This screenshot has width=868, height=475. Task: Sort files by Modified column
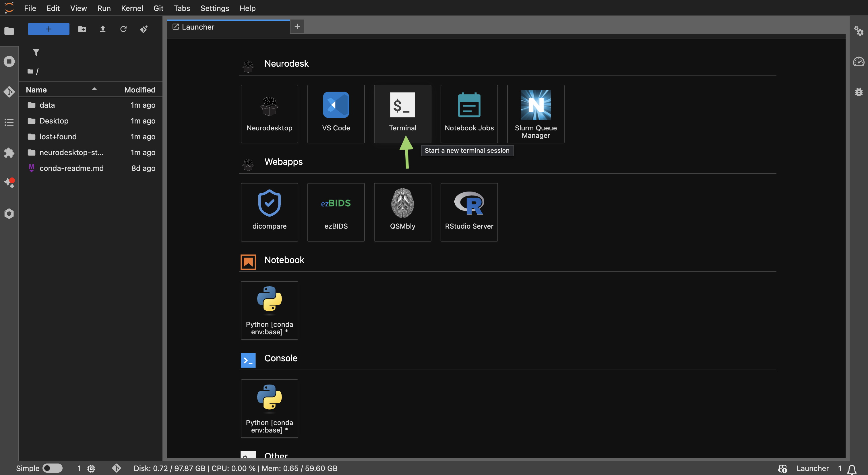coord(139,90)
